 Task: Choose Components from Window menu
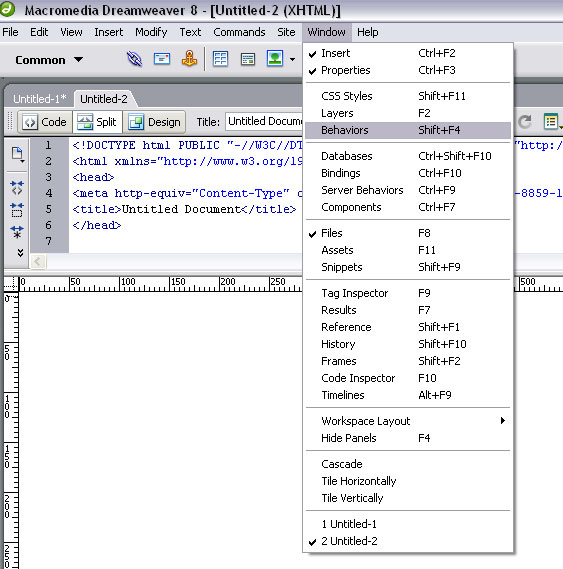[408, 207]
